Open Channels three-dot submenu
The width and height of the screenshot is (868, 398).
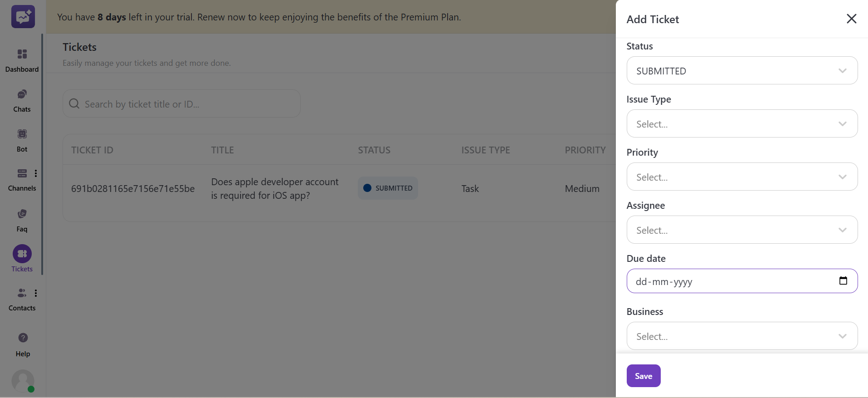[x=36, y=173]
